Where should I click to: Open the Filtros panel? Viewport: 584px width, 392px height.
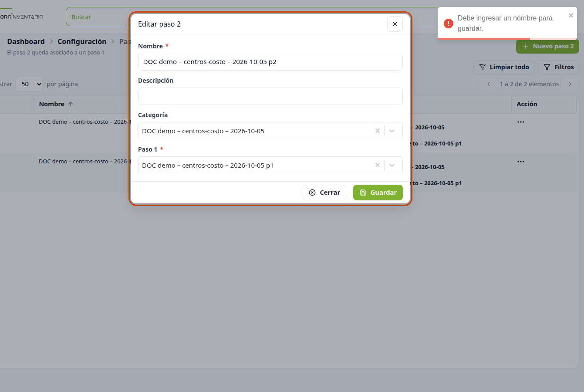(558, 67)
